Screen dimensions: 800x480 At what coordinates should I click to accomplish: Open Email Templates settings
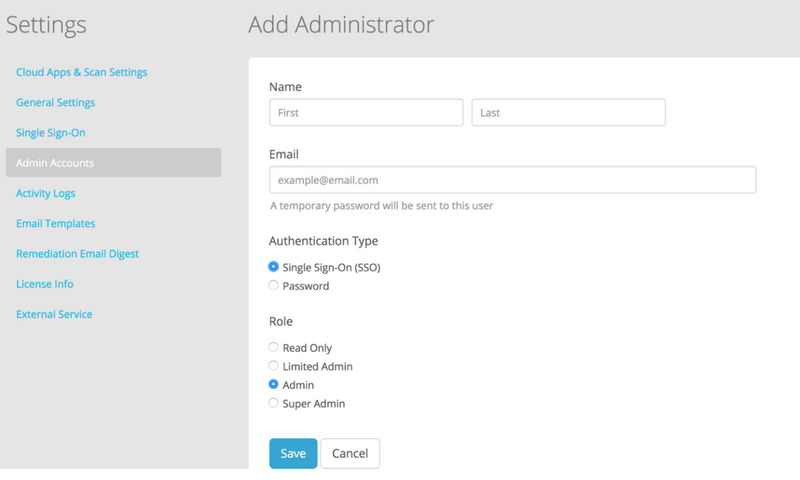[56, 223]
